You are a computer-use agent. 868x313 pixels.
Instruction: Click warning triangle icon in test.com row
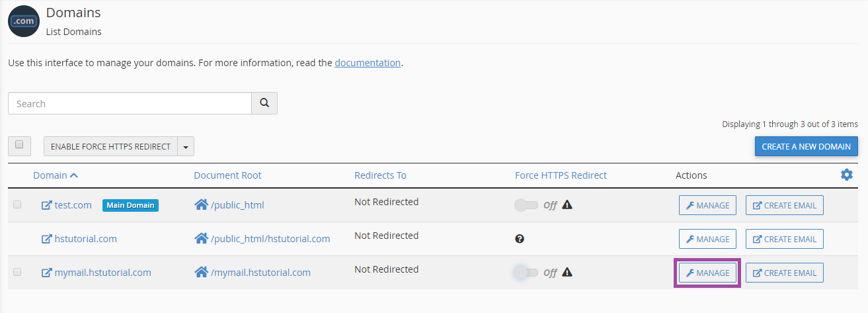coord(567,205)
